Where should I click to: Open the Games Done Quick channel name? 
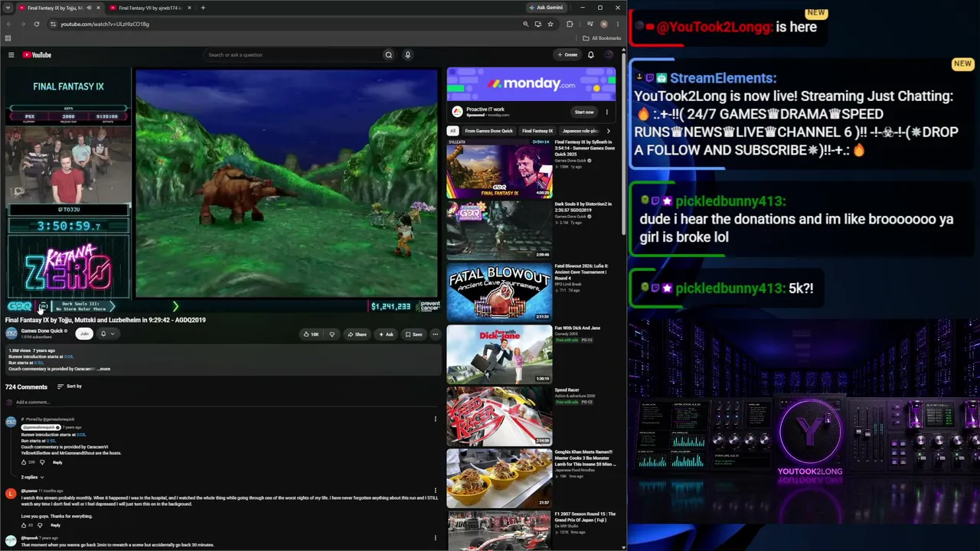point(42,331)
